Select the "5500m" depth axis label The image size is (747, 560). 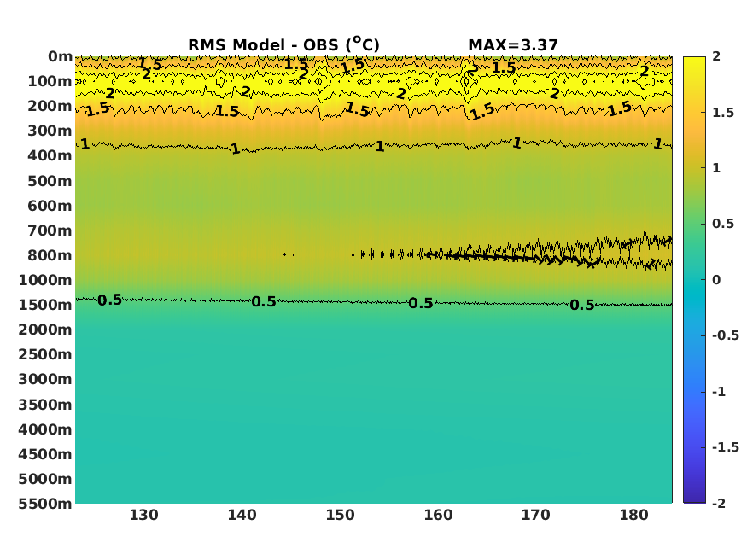[x=45, y=504]
